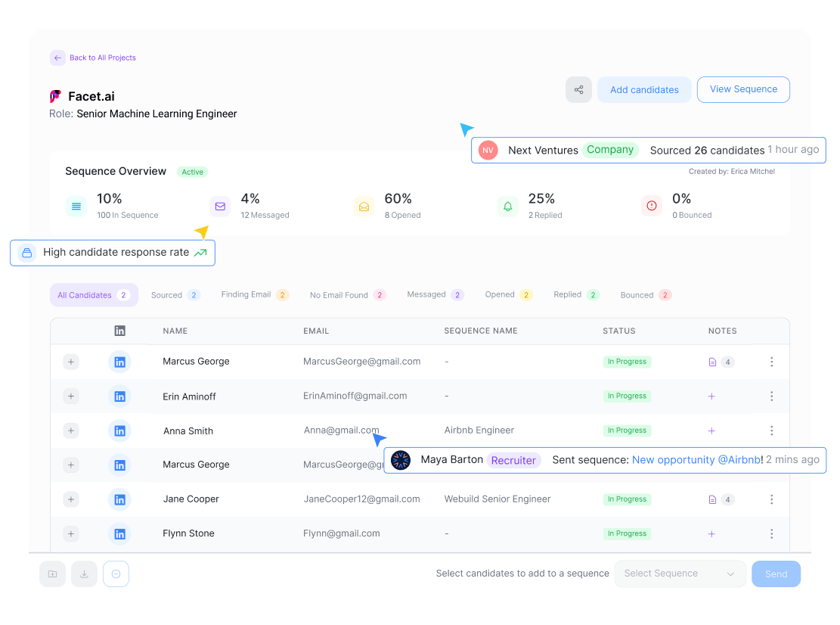Image resolution: width=840 pixels, height=625 pixels.
Task: Click the Send button
Action: click(776, 574)
